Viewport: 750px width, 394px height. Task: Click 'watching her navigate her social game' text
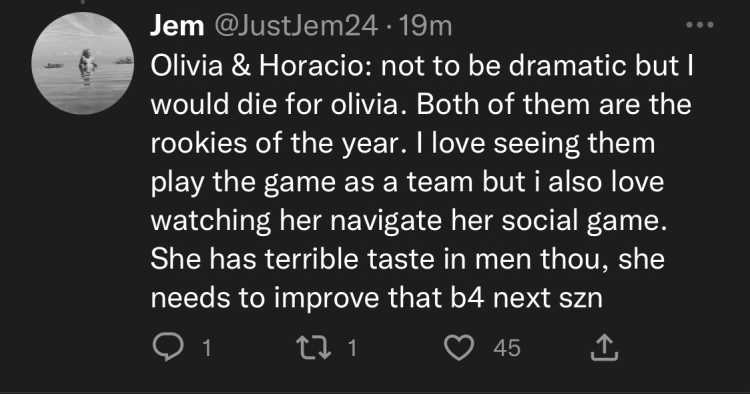point(408,221)
